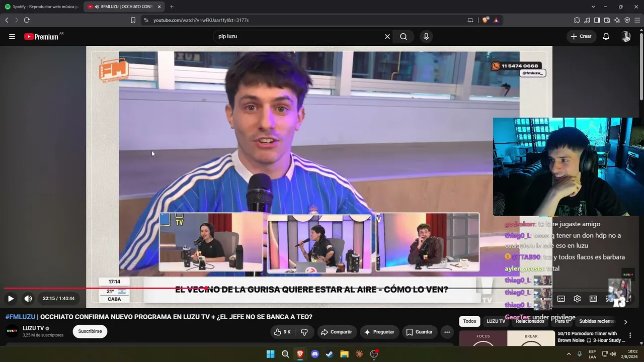Open the YouTube guide hamburger menu

point(12,36)
